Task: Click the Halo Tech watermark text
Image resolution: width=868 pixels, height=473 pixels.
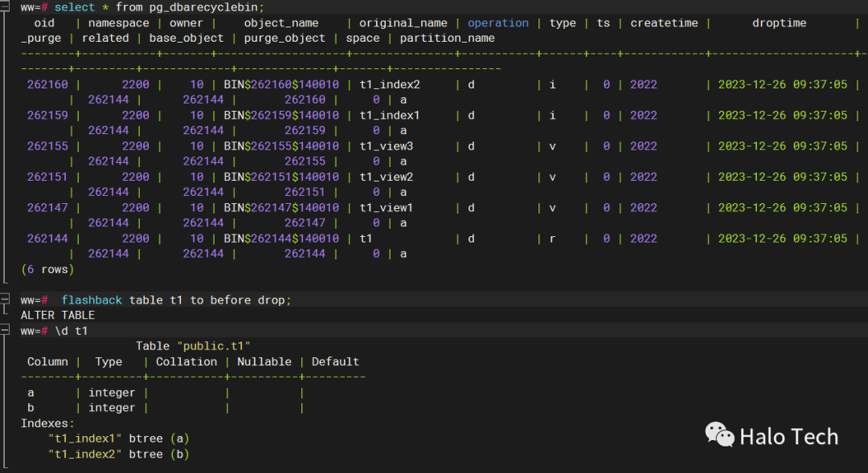Action: (788, 437)
